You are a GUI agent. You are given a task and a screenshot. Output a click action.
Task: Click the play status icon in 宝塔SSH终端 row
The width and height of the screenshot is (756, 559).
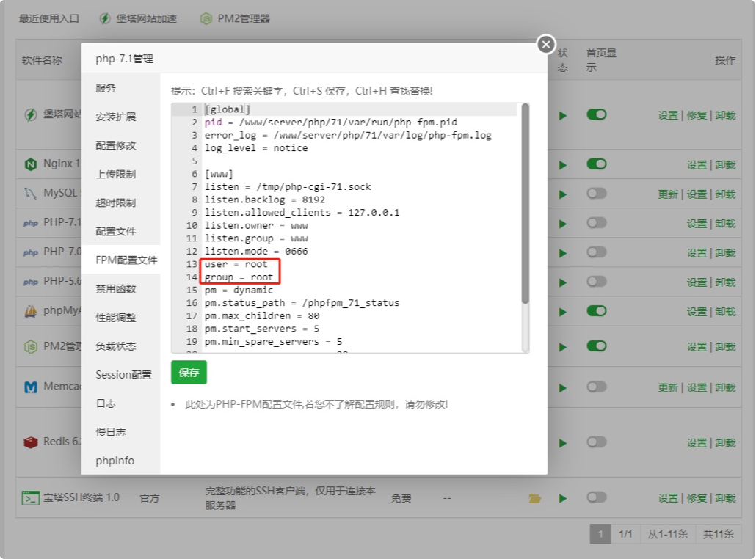[x=562, y=498]
